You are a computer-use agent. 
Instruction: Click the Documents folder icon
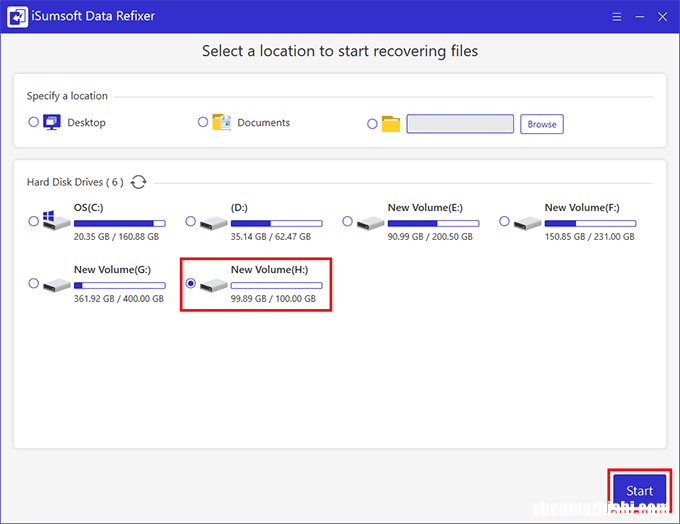222,122
